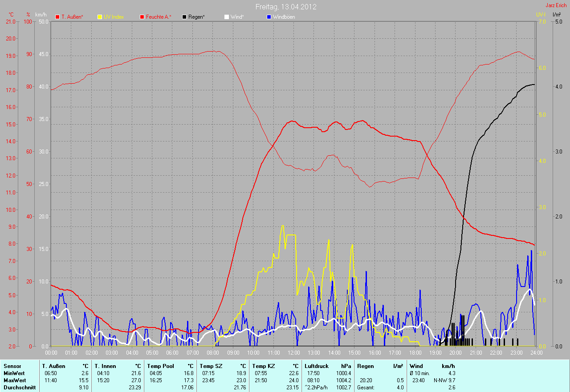Click the Temp KZ average "23.15"
This screenshot has width=570, height=392.
point(292,388)
